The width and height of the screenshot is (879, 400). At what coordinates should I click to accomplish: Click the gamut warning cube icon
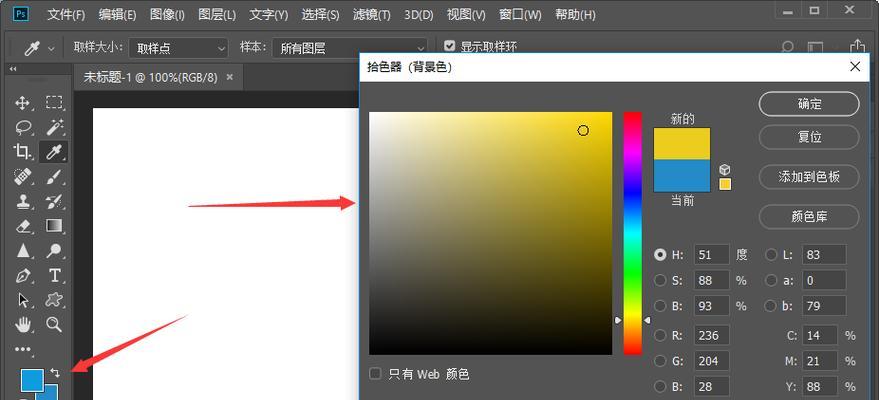coord(725,170)
